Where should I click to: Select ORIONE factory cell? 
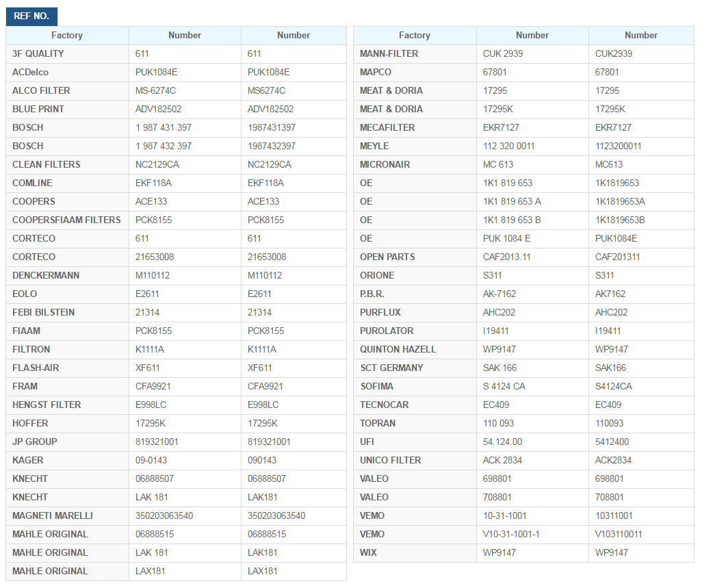click(415, 275)
